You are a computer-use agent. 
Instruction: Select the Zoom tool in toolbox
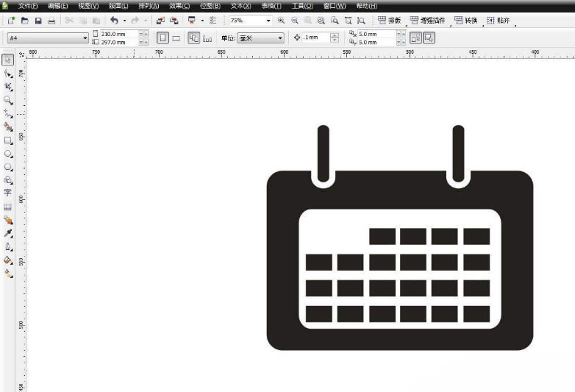point(7,100)
